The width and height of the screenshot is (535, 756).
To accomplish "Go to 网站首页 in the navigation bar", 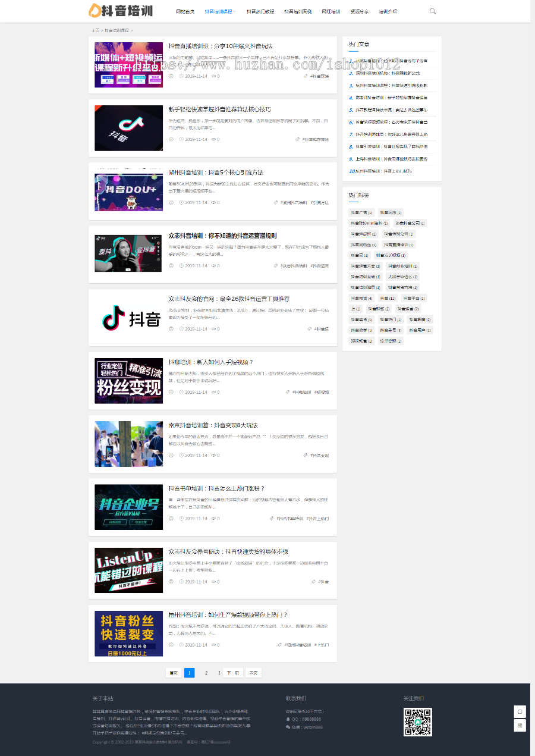I will (185, 11).
